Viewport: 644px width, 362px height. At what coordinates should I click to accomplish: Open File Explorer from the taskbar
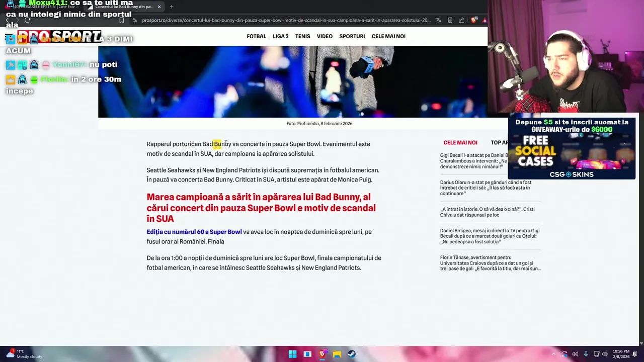(x=337, y=354)
